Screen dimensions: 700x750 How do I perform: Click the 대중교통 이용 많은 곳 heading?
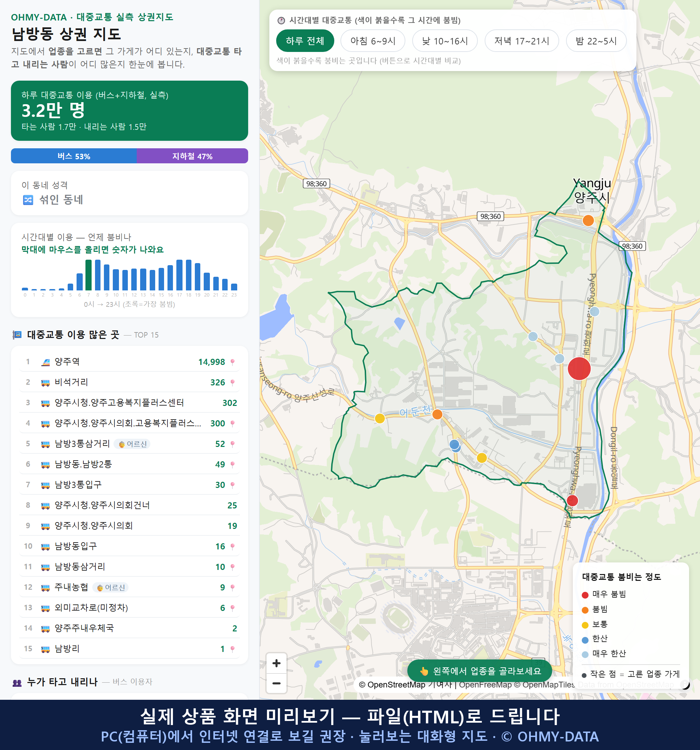click(73, 335)
